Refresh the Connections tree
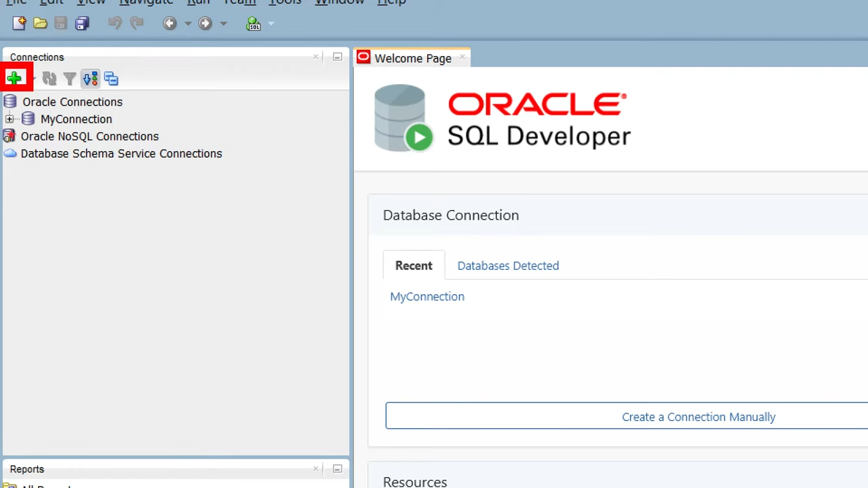868x488 pixels. pyautogui.click(x=49, y=79)
